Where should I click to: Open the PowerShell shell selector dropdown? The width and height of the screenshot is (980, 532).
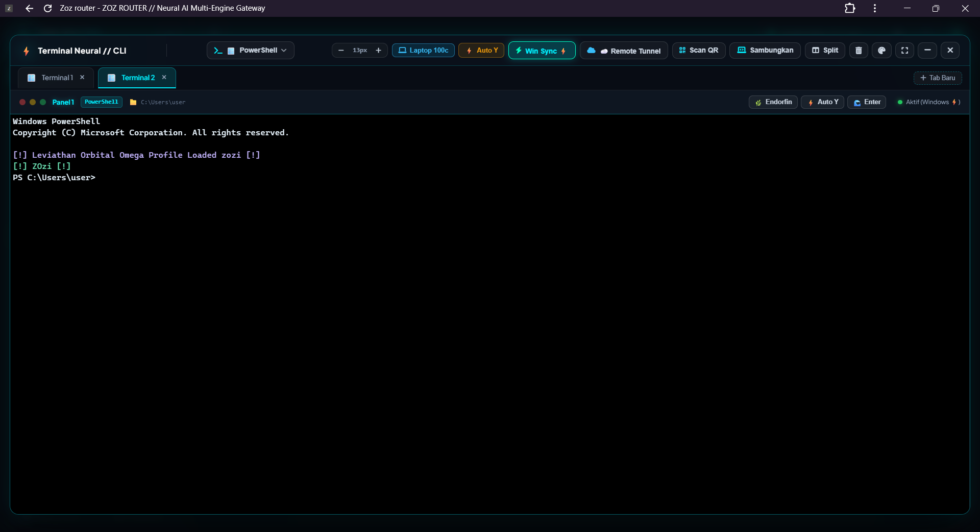click(x=250, y=51)
